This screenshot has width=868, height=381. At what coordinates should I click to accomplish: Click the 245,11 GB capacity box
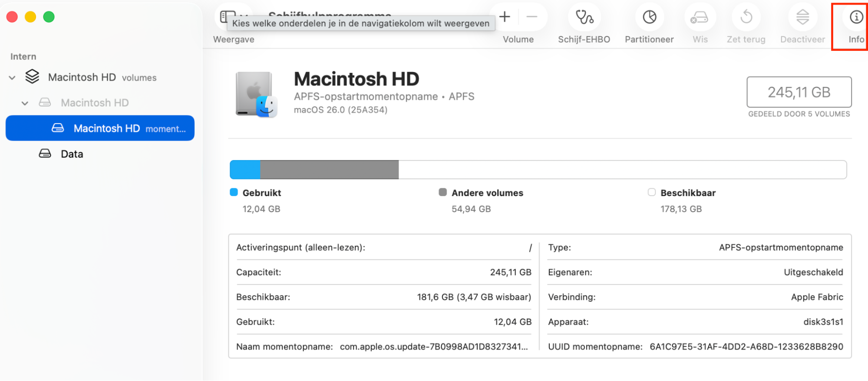(x=799, y=92)
